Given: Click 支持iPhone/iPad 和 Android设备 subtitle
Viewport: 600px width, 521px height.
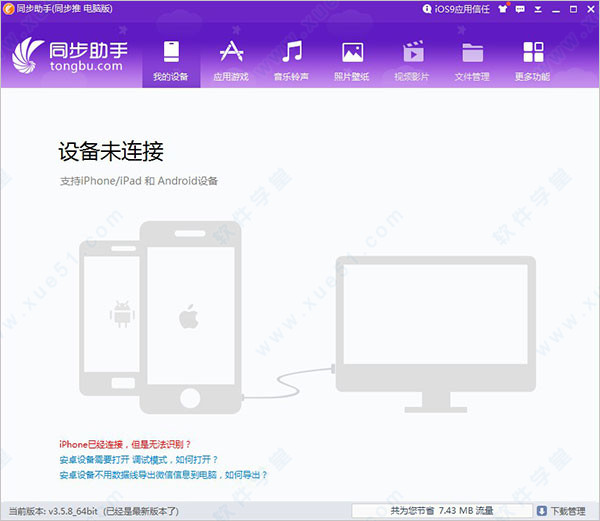Looking at the screenshot, I should (139, 181).
